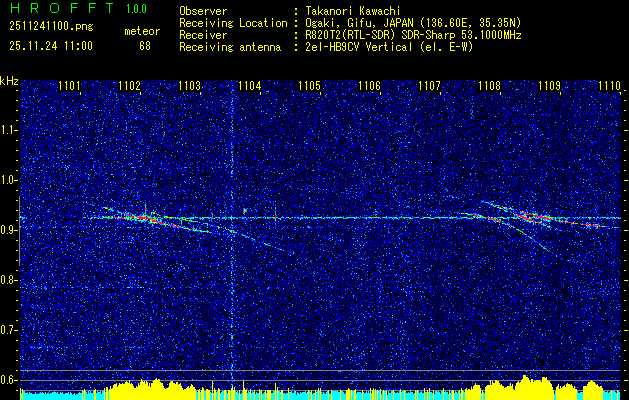Image resolution: width=629 pixels, height=400 pixels.
Task: Click the Observer label
Action: point(203,11)
